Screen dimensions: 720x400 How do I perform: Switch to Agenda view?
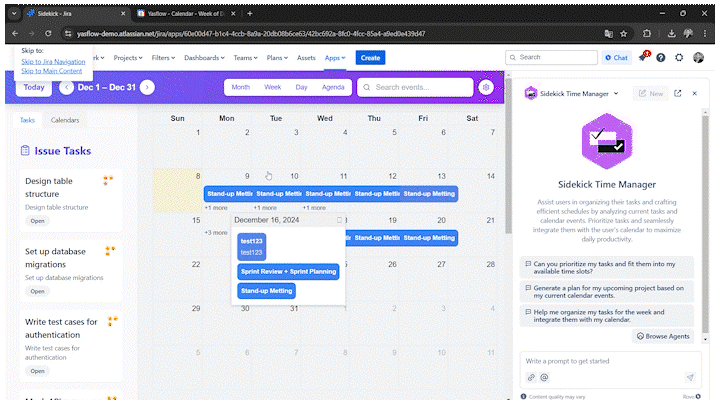point(333,87)
